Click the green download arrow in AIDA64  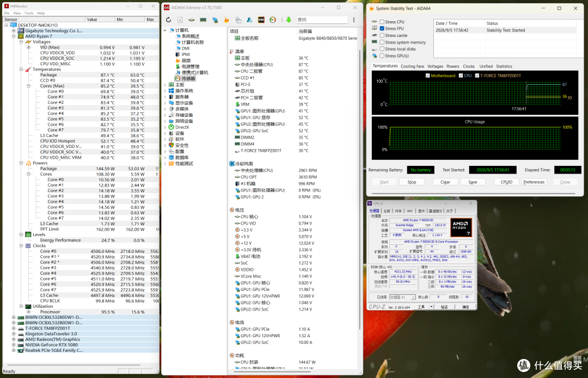tap(289, 20)
